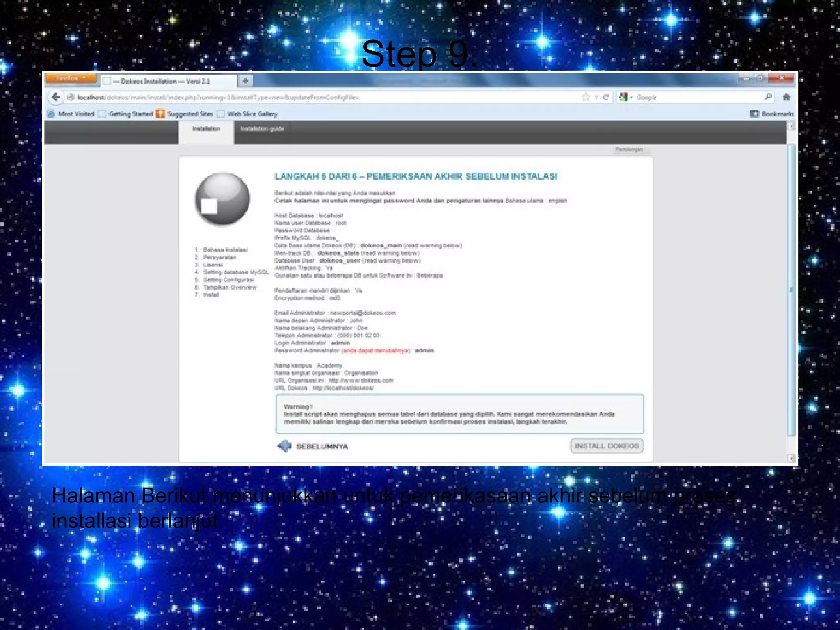Click the URL Dokeos http://localhost/dokeos/ text

click(343, 388)
